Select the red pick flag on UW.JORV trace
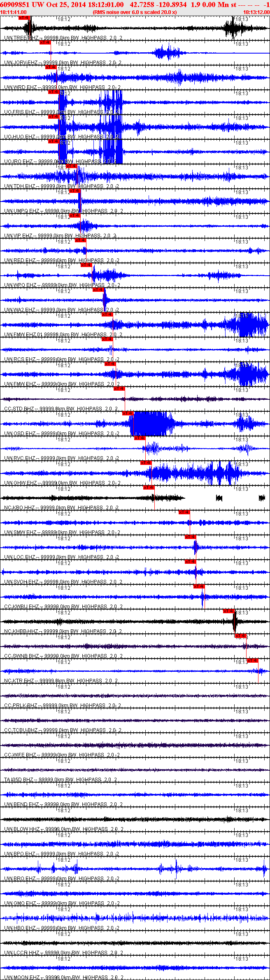Image resolution: width=270 pixels, height=980 pixels. tap(45, 42)
